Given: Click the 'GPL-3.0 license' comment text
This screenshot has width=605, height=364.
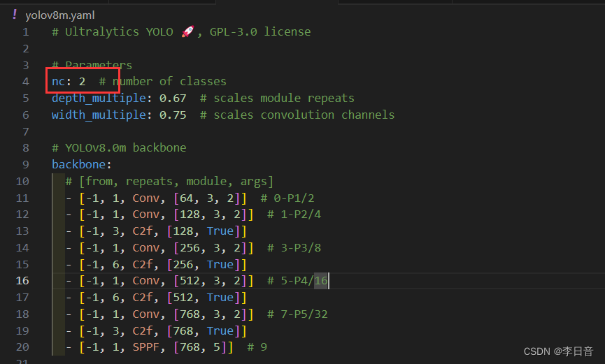Looking at the screenshot, I should click(x=260, y=31).
